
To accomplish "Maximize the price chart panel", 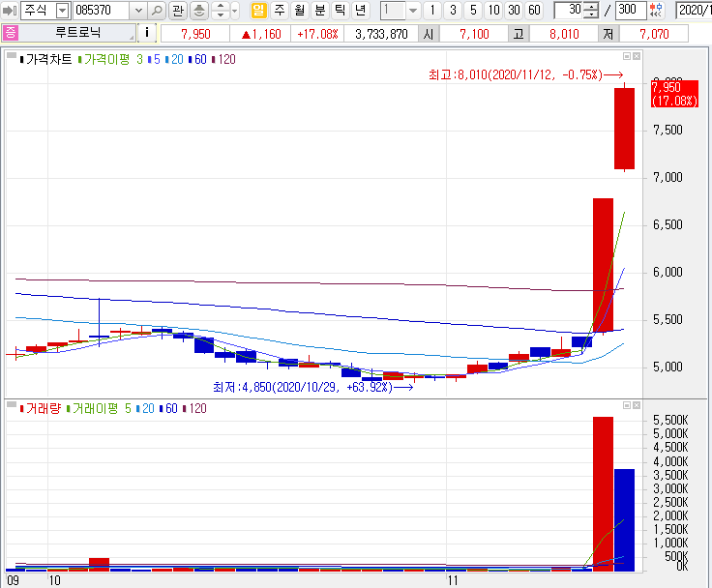I will 627,56.
